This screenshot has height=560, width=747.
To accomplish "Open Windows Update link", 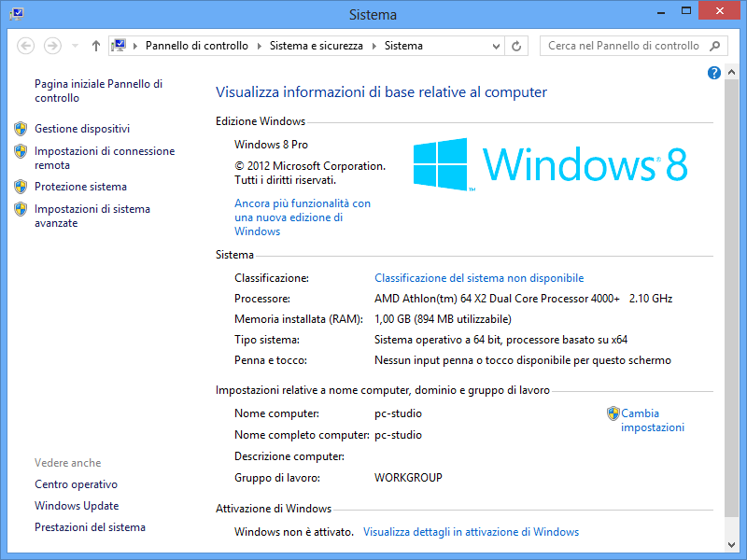I will pos(77,506).
